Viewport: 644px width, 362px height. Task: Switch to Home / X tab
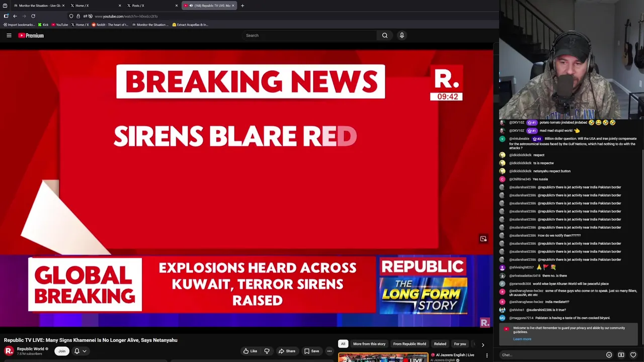point(96,6)
